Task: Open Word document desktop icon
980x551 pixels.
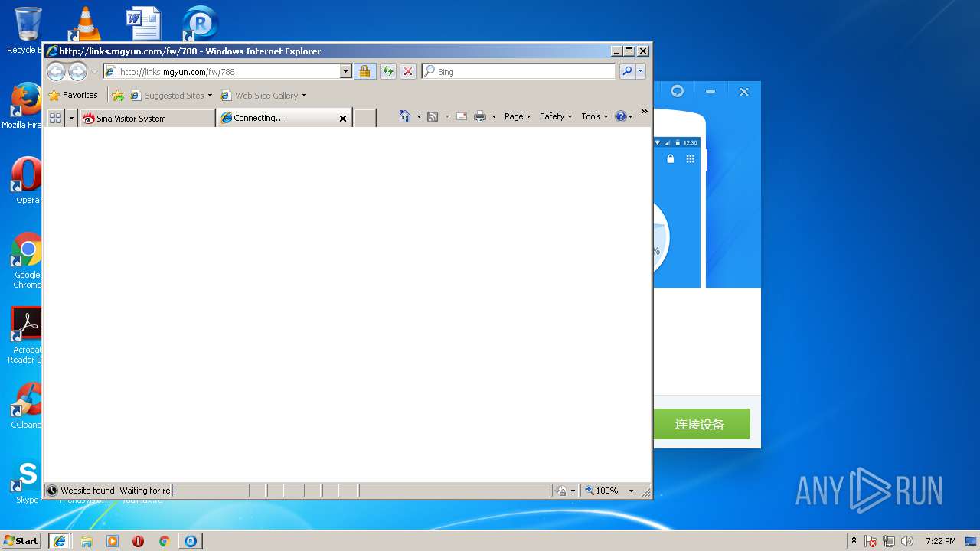Action: click(143, 23)
